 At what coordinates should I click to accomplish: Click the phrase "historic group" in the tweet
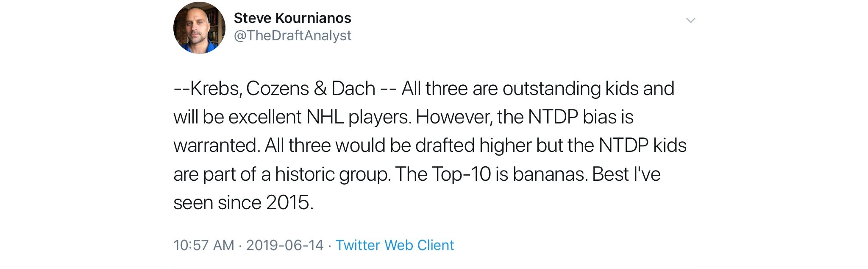pos(332,174)
